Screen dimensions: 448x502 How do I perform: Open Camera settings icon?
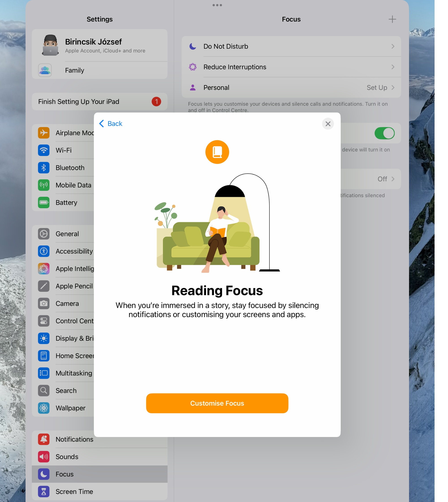44,303
